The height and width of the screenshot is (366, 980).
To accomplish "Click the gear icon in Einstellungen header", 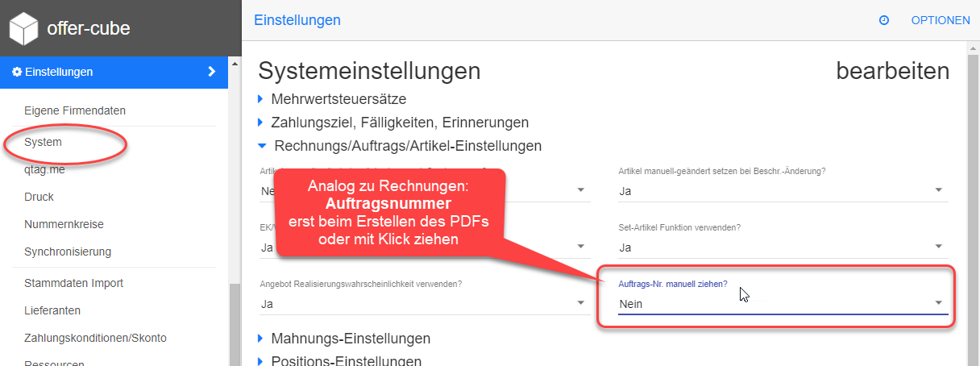I will (x=17, y=72).
